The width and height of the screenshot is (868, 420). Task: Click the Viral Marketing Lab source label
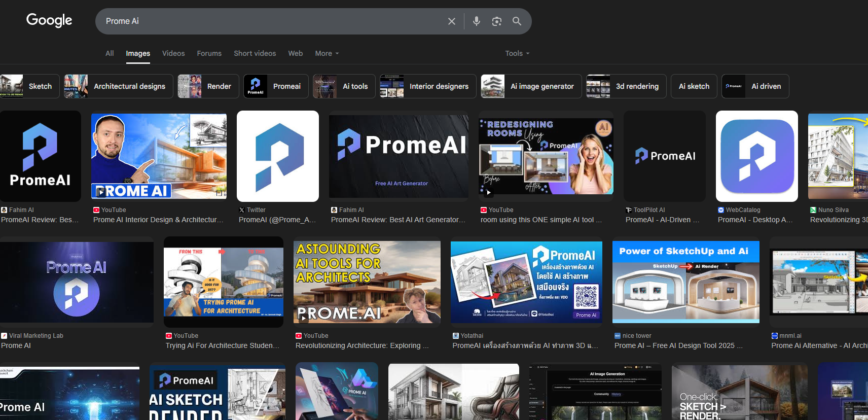coord(36,336)
